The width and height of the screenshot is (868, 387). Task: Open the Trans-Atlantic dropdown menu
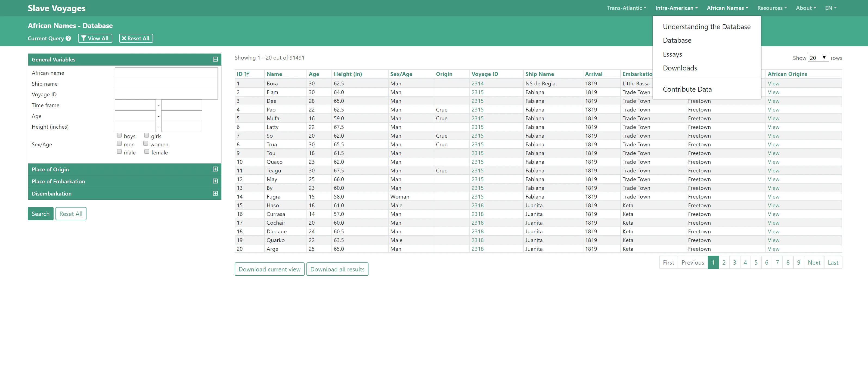pos(627,8)
